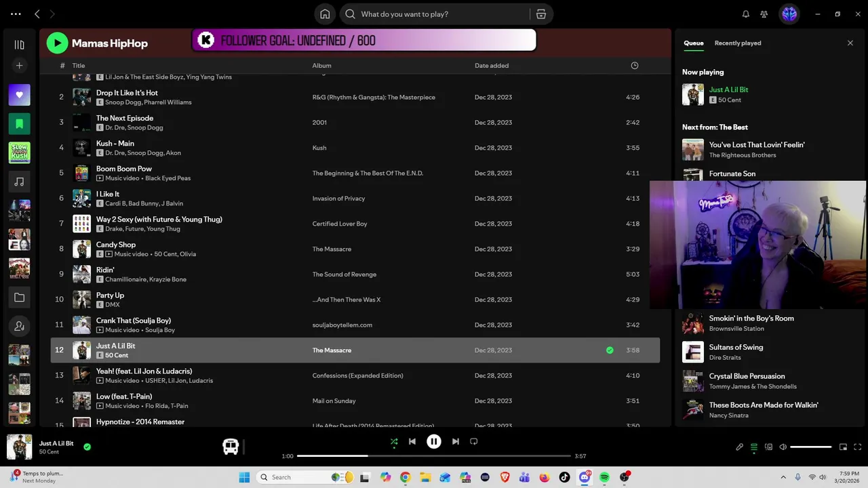This screenshot has height=488, width=868.
Task: Open 50 Cent link in now playing bar
Action: pos(49,452)
